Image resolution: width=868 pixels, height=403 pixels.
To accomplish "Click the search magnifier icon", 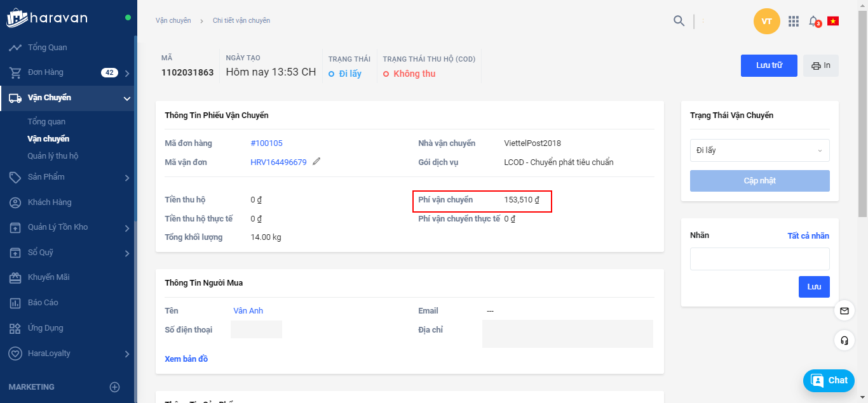I will pyautogui.click(x=679, y=21).
